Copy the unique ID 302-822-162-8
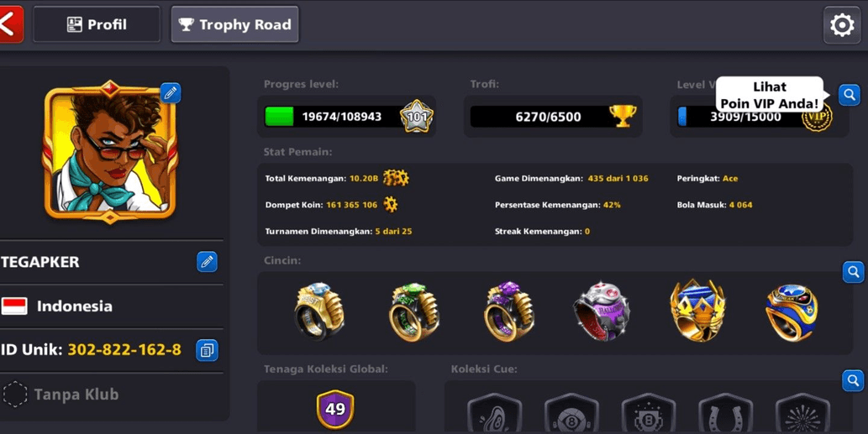Viewport: 868px width, 434px height. [x=207, y=350]
